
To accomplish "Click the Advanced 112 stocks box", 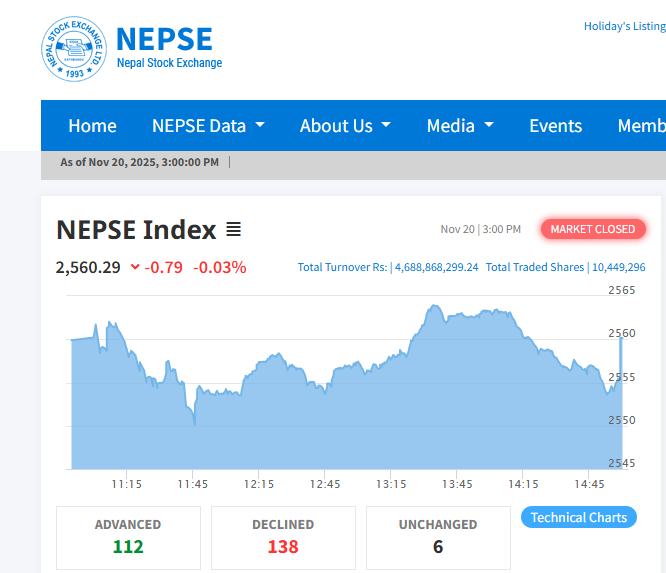I will point(128,537).
